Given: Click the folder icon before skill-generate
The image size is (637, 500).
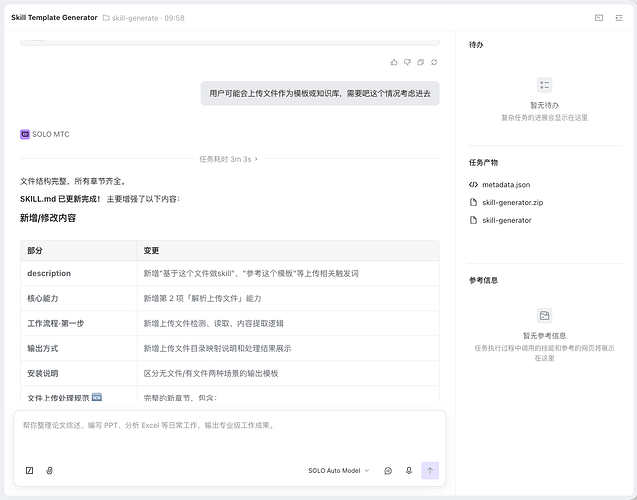Looking at the screenshot, I should pyautogui.click(x=106, y=18).
